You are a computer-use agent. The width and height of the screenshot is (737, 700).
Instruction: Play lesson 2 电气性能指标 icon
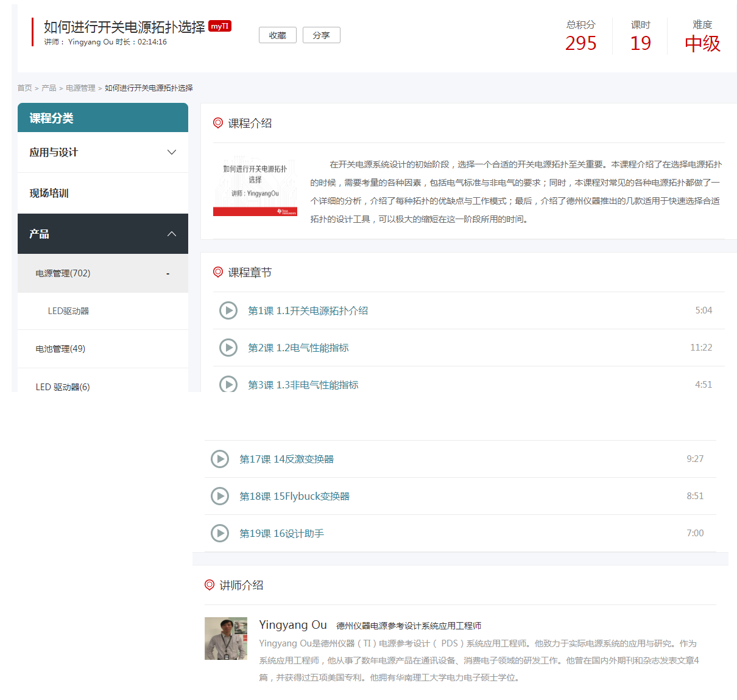228,348
